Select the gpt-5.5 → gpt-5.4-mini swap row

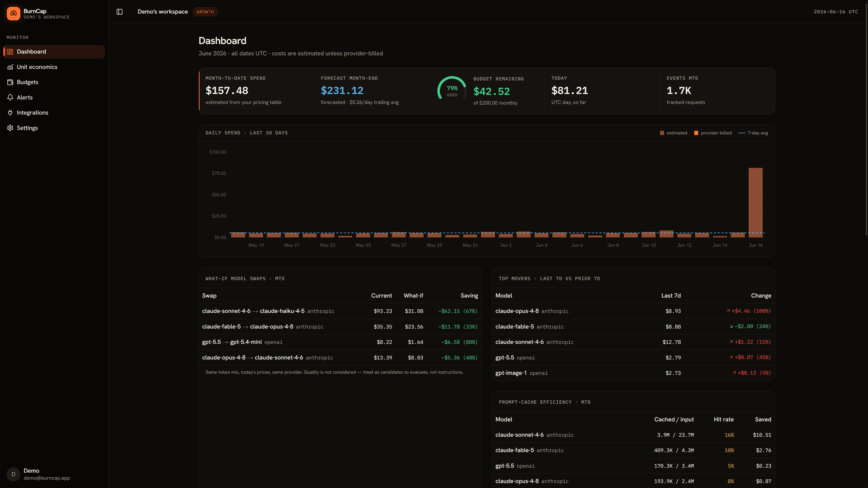(x=340, y=342)
